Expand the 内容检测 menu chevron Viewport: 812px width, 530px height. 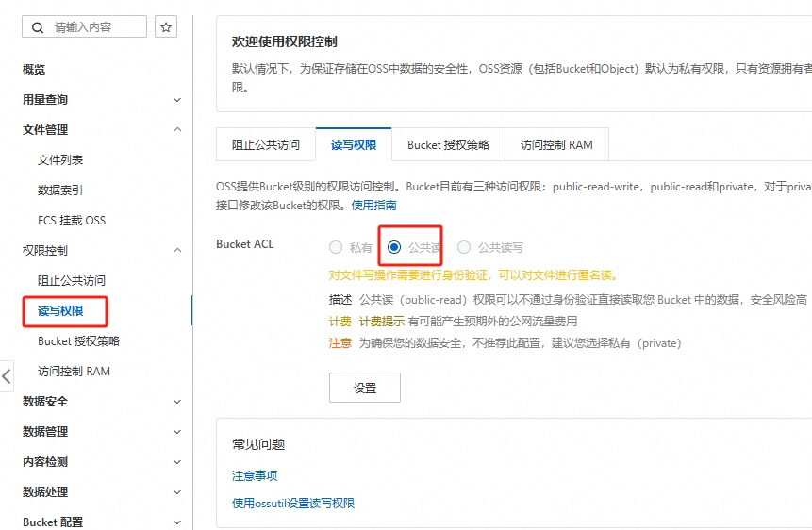177,461
